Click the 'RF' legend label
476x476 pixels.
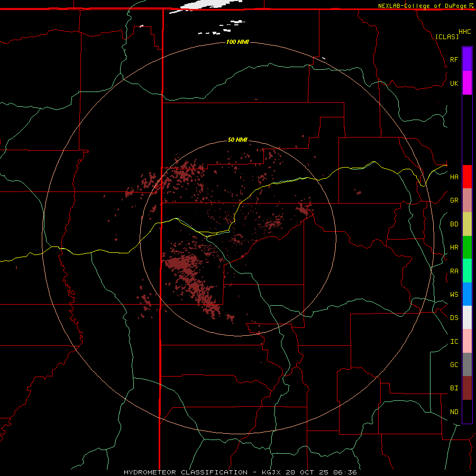click(x=454, y=59)
